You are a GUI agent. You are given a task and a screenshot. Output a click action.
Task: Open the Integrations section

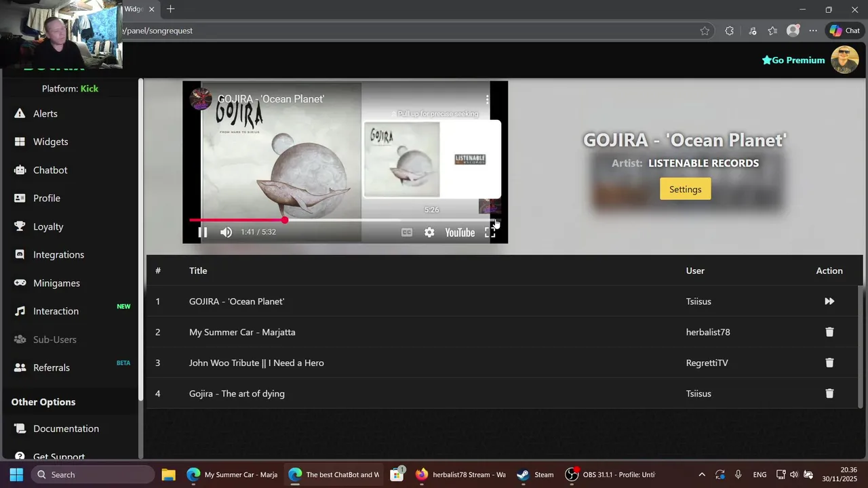pyautogui.click(x=58, y=255)
